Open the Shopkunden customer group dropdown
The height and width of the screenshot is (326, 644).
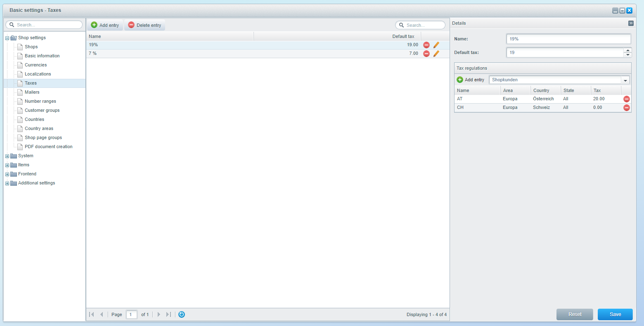pos(625,80)
